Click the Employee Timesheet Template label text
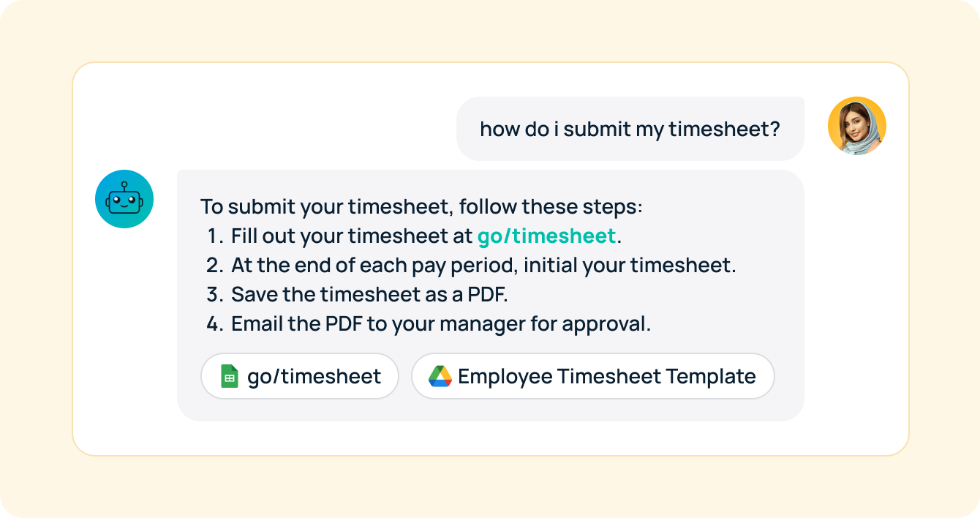This screenshot has width=980, height=518. coord(606,375)
